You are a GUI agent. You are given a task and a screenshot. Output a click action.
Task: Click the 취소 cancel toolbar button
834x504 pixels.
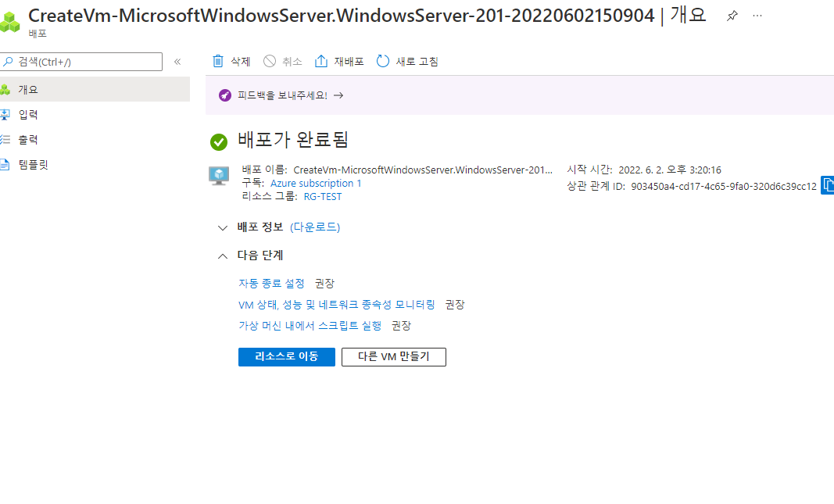coord(283,61)
